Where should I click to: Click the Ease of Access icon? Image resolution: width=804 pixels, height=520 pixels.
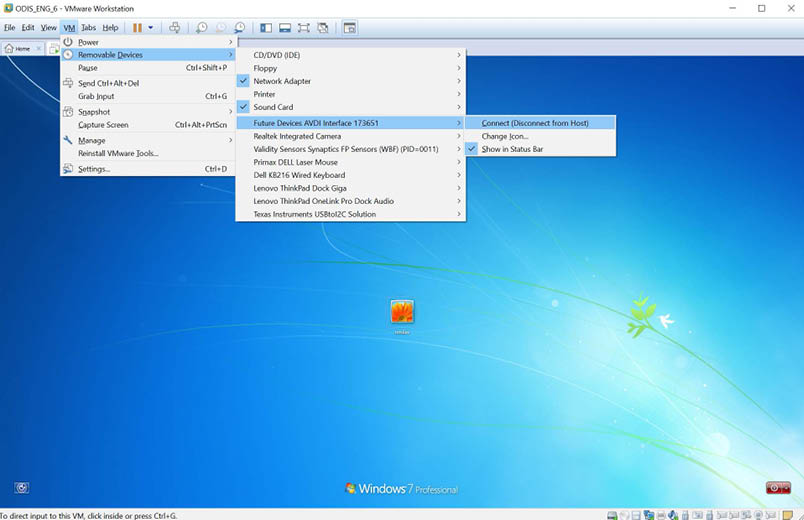click(x=22, y=488)
